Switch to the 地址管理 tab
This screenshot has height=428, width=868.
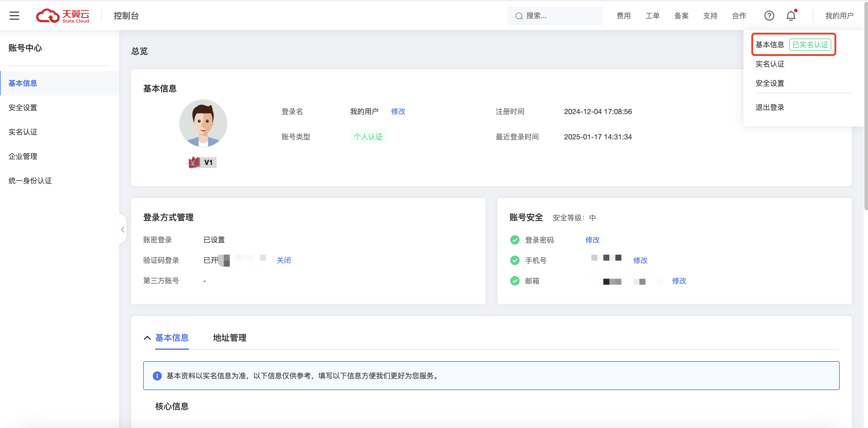pyautogui.click(x=229, y=338)
